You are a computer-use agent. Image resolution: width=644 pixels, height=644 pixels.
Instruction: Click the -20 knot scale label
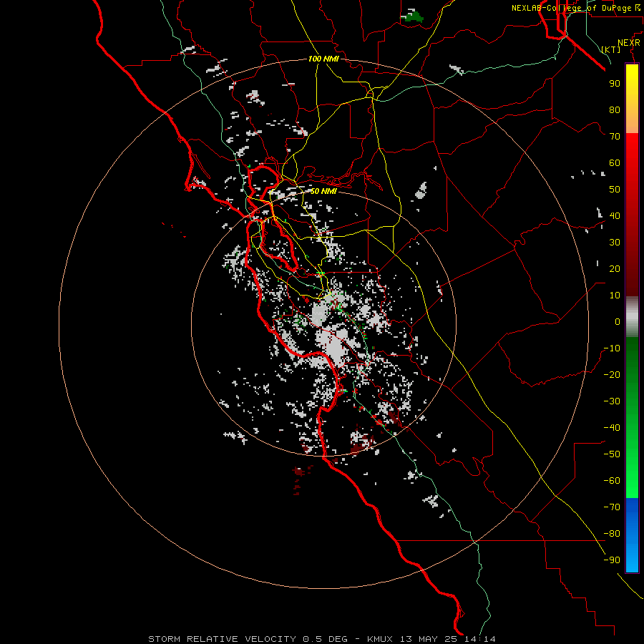click(x=612, y=375)
